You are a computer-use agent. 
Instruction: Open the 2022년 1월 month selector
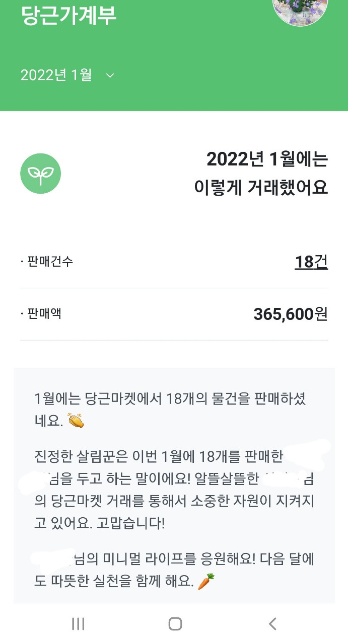pos(55,75)
